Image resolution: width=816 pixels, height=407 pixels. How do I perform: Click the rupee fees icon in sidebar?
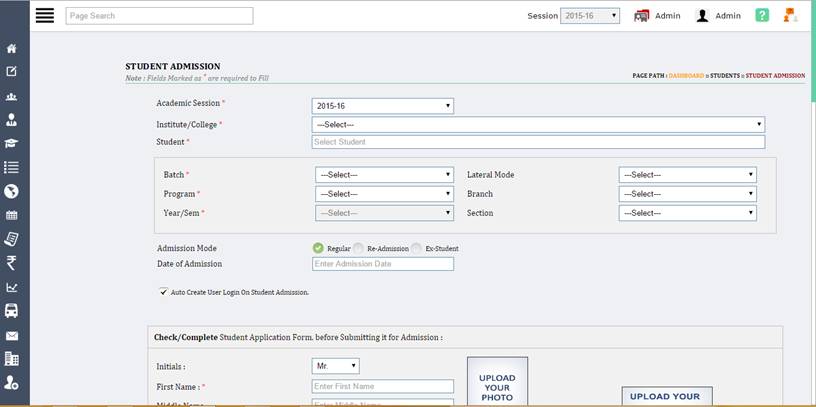point(12,263)
